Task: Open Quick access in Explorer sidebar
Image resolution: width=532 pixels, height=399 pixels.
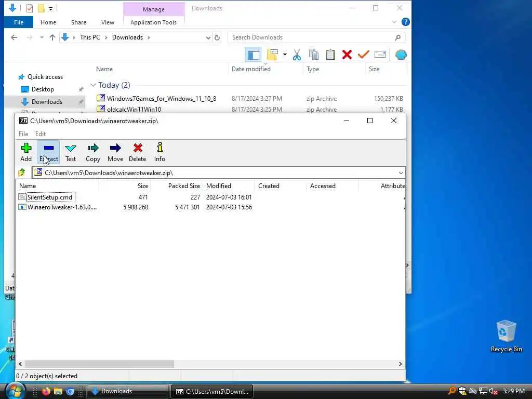Action: click(x=45, y=77)
